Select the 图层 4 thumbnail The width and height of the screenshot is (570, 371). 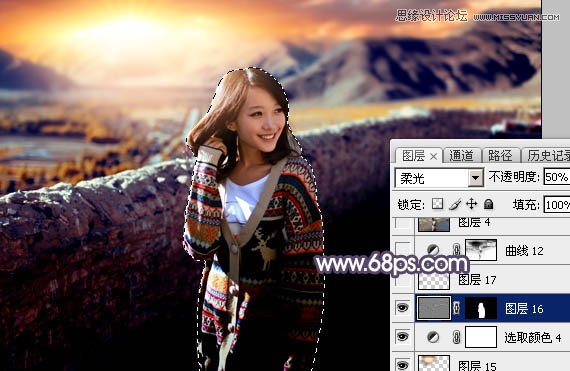tap(434, 224)
